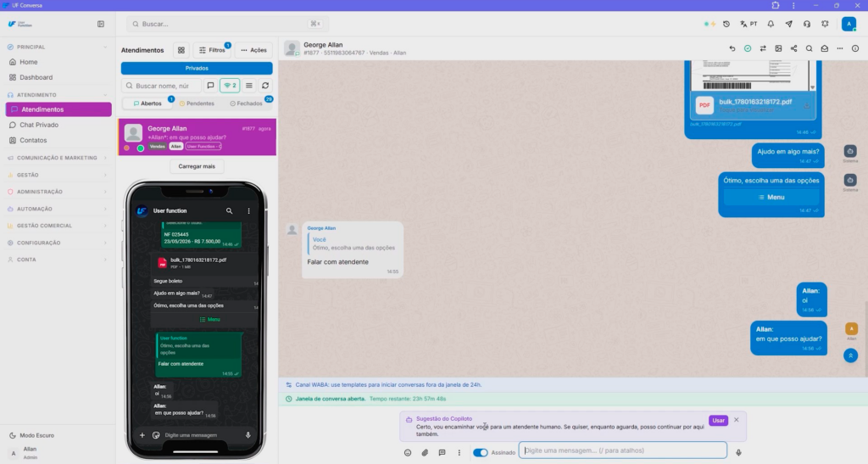Screen dimensions: 868x464
Task: Click the Privados button
Action: [x=197, y=68]
